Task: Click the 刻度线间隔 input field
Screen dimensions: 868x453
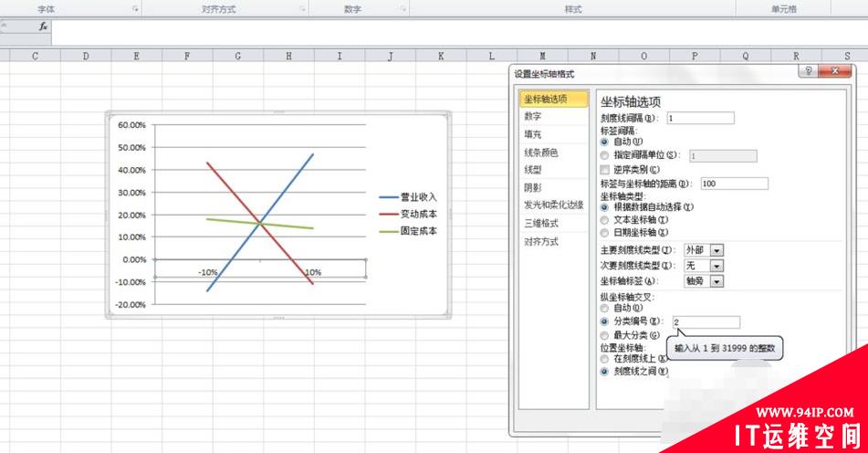Action: (x=700, y=118)
